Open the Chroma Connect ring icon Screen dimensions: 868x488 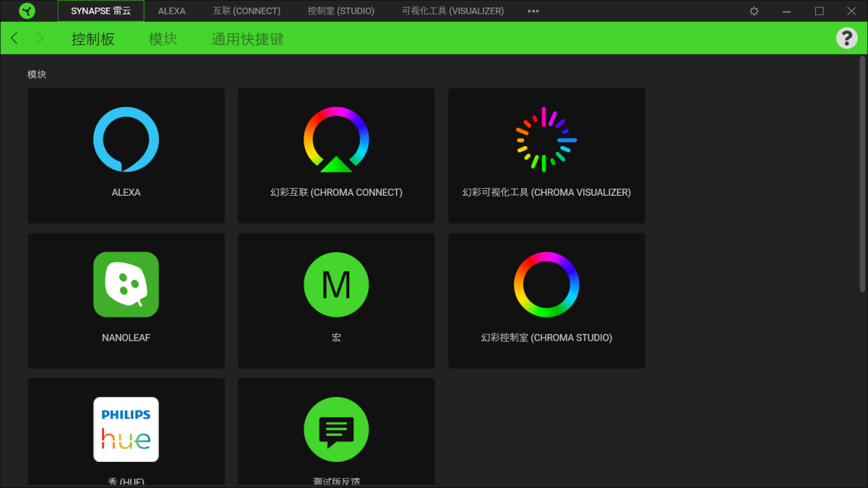(336, 140)
